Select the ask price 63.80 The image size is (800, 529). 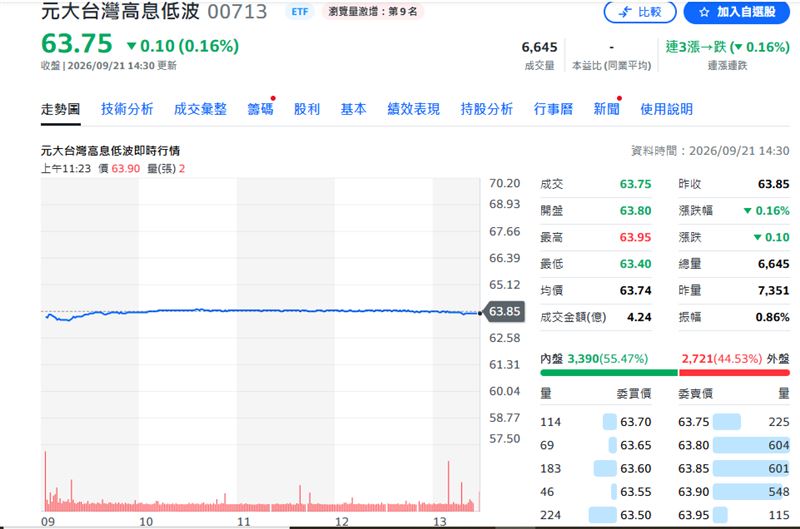[693, 445]
